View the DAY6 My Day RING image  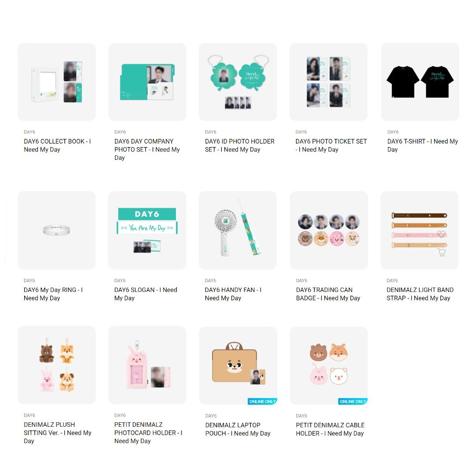56,230
